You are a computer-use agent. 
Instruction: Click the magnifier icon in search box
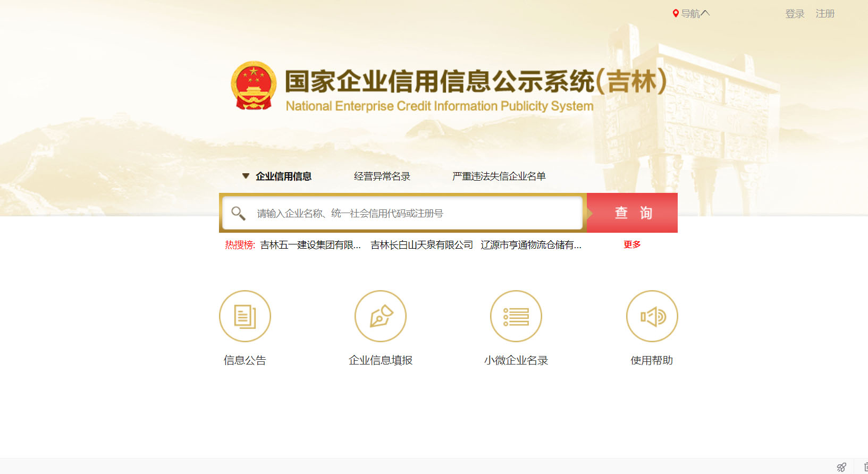(238, 213)
